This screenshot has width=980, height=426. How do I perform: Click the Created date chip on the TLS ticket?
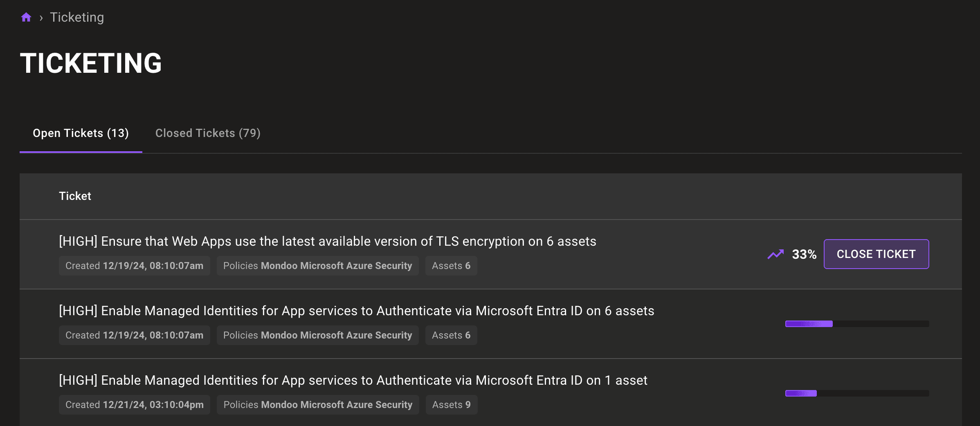[x=134, y=266]
